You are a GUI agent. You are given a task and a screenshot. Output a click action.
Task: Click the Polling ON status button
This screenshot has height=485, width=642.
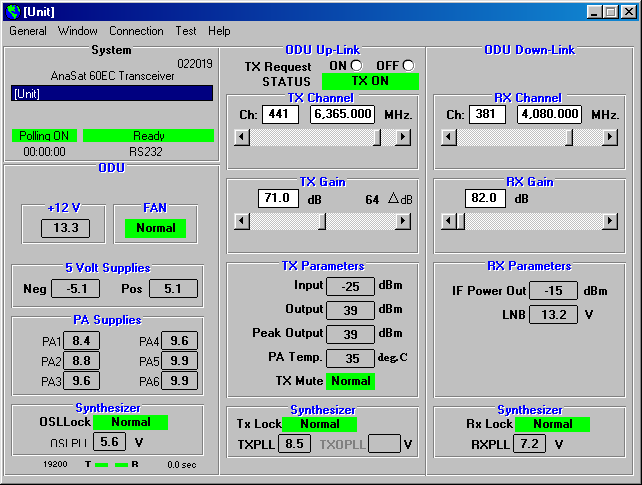[44, 135]
